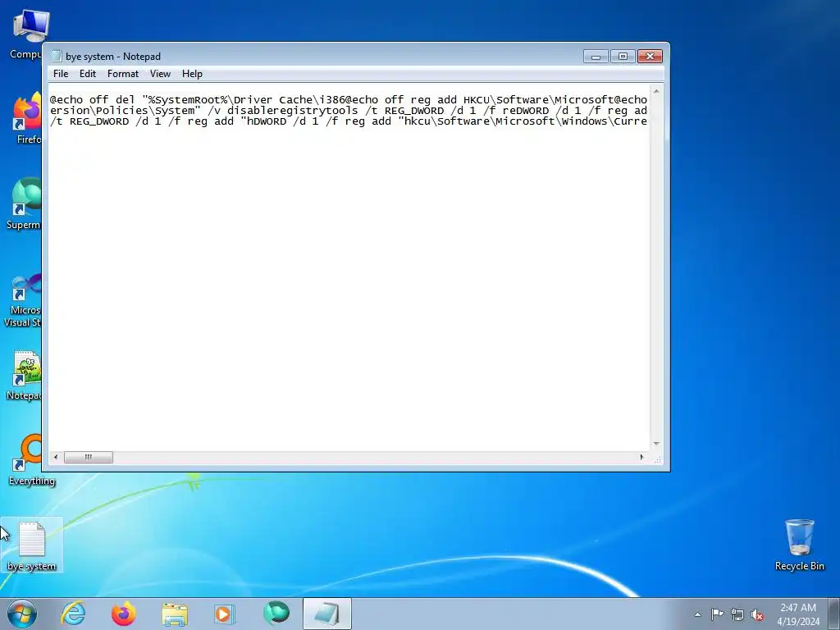Launch Internet Explorer from the taskbar

(x=73, y=614)
